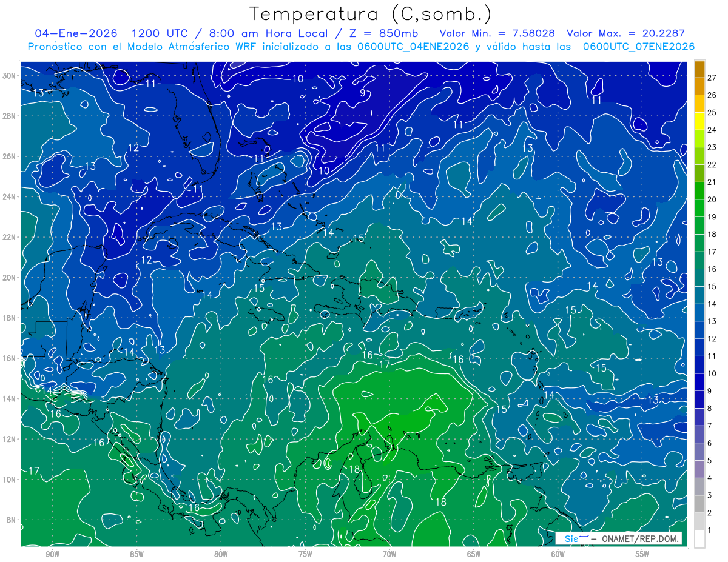Click the 90W longitude axis label
Screen dimensions: 728x562
(x=52, y=554)
